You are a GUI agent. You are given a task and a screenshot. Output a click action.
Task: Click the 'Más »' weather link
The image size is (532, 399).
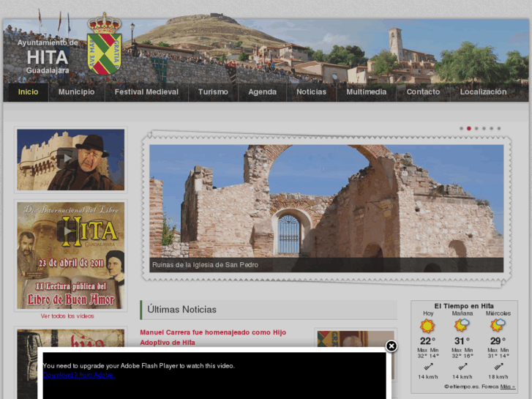[507, 386]
